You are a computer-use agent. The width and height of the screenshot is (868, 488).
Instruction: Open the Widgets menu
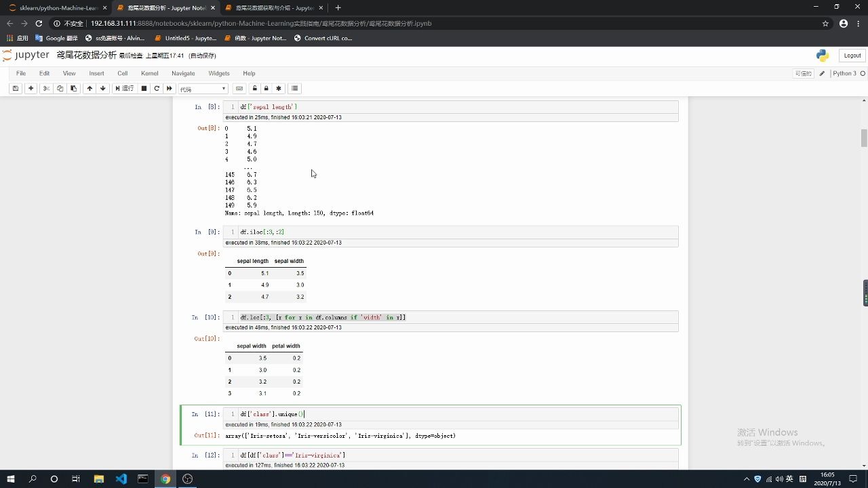point(218,73)
